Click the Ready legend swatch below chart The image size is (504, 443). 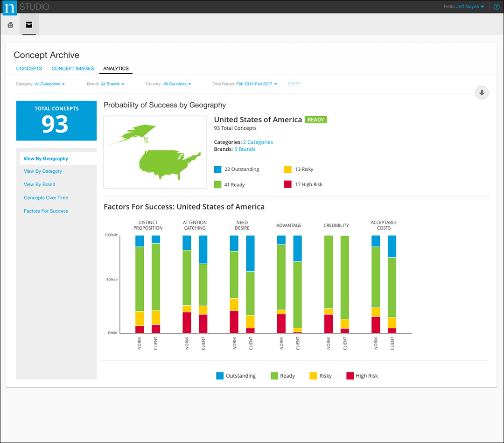click(x=274, y=376)
